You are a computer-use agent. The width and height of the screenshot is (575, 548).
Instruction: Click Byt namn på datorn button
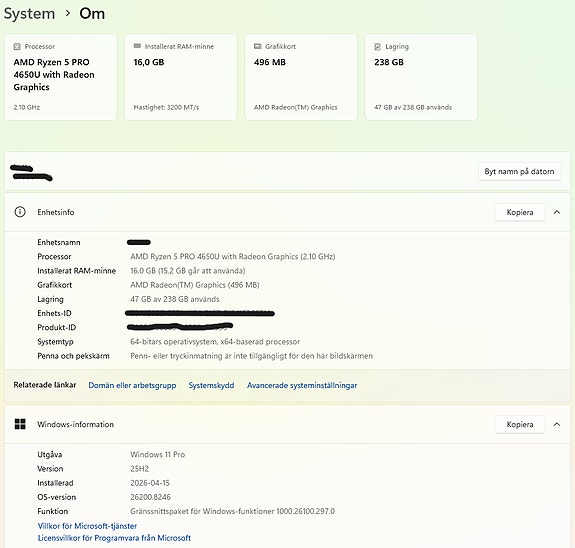(519, 171)
